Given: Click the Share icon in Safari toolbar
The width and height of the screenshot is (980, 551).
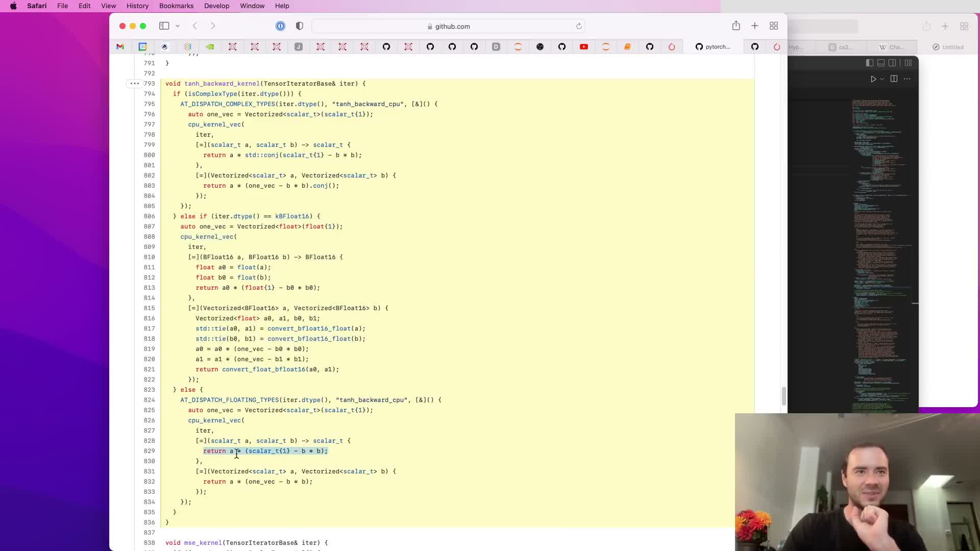Looking at the screenshot, I should (736, 26).
